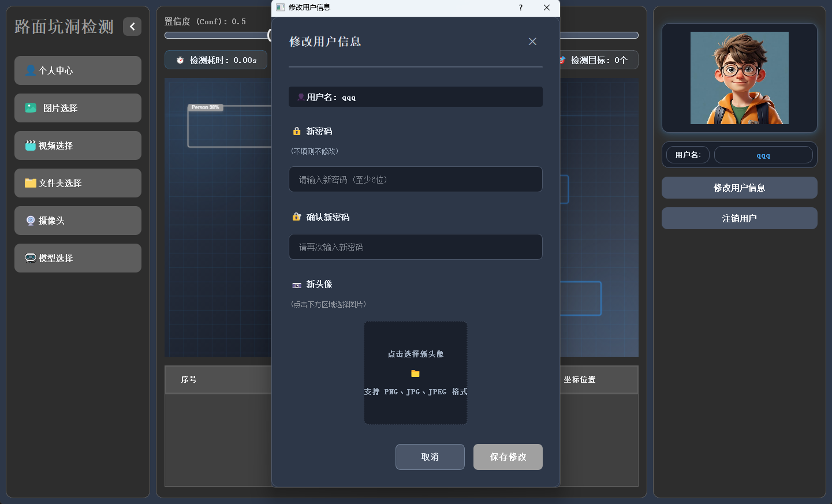Image resolution: width=832 pixels, height=504 pixels.
Task: Focus the 请再次输入新密码 confirm field
Action: (x=416, y=247)
